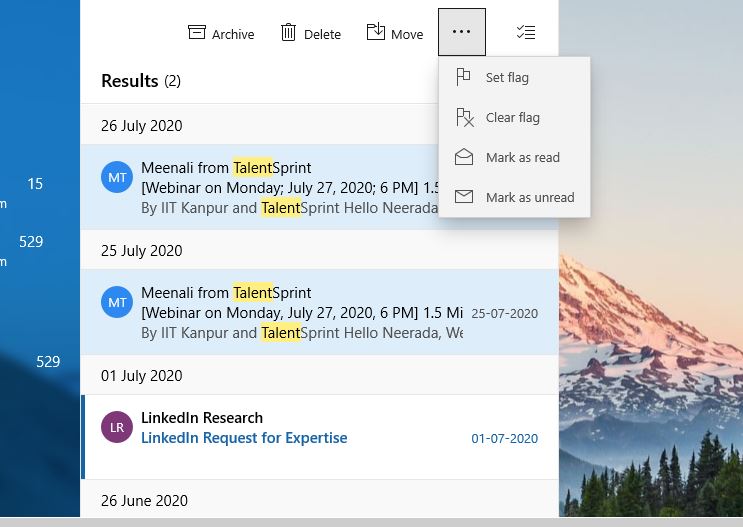
Task: Click the Move label
Action: pyautogui.click(x=407, y=35)
